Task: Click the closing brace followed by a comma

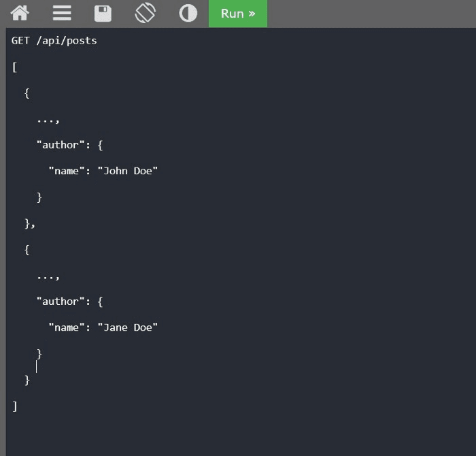Action: pos(29,223)
